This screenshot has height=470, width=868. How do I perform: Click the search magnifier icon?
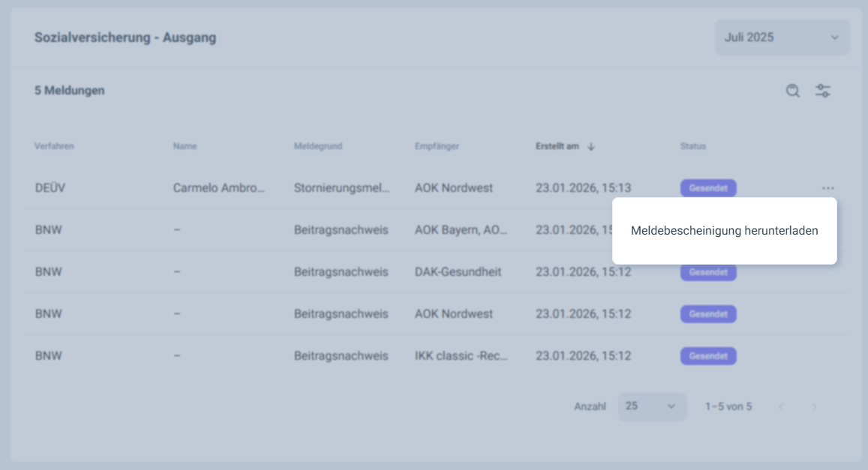[x=792, y=91]
